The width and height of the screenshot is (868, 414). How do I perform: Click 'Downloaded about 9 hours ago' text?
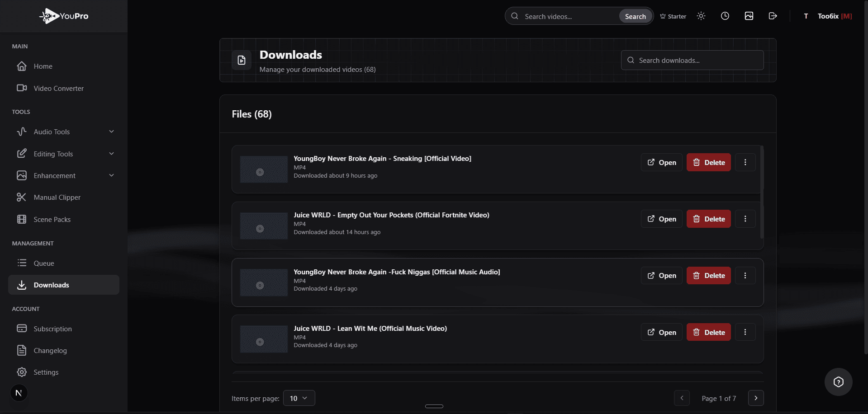tap(335, 176)
